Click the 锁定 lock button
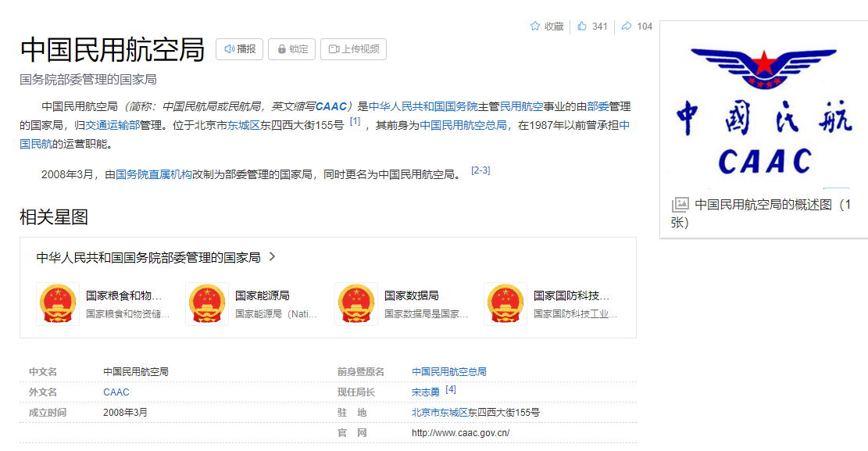868x451 pixels. coord(292,49)
